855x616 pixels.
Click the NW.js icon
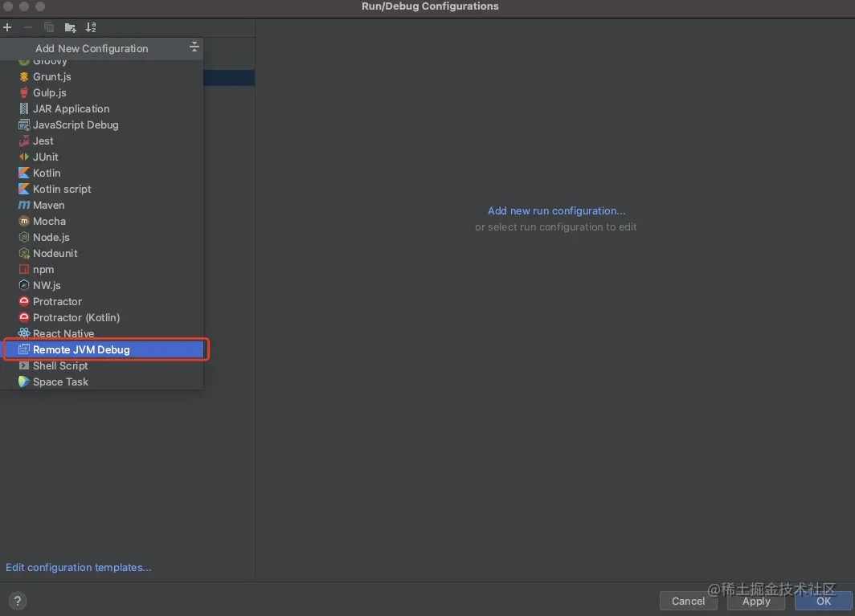24,285
